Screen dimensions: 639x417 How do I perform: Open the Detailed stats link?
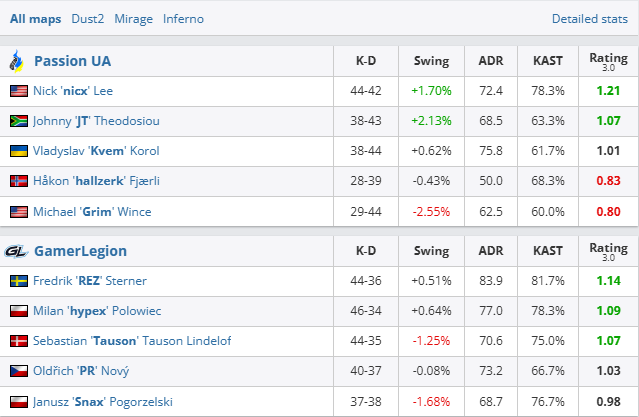[x=590, y=19]
